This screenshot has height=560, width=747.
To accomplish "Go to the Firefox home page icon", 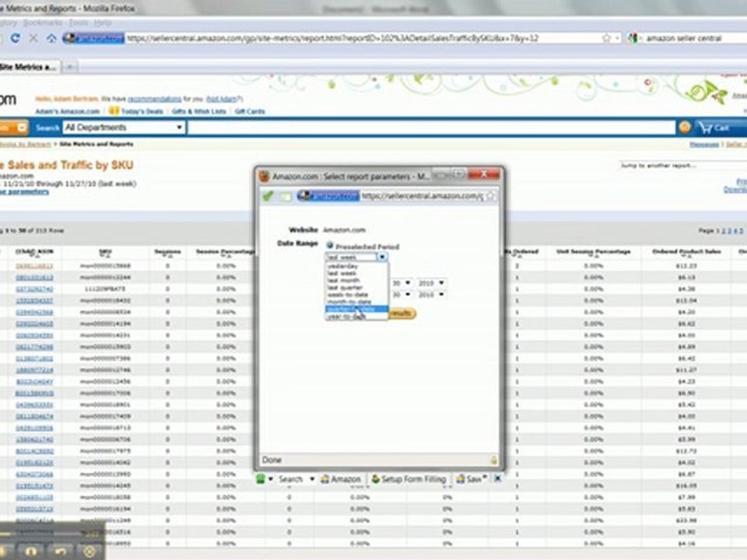I will [x=51, y=38].
